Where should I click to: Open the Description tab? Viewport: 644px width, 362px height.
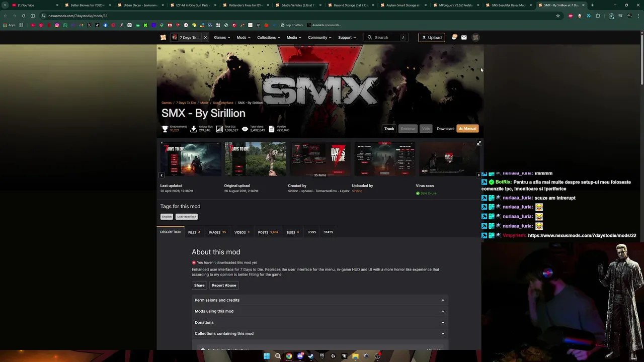170,232
